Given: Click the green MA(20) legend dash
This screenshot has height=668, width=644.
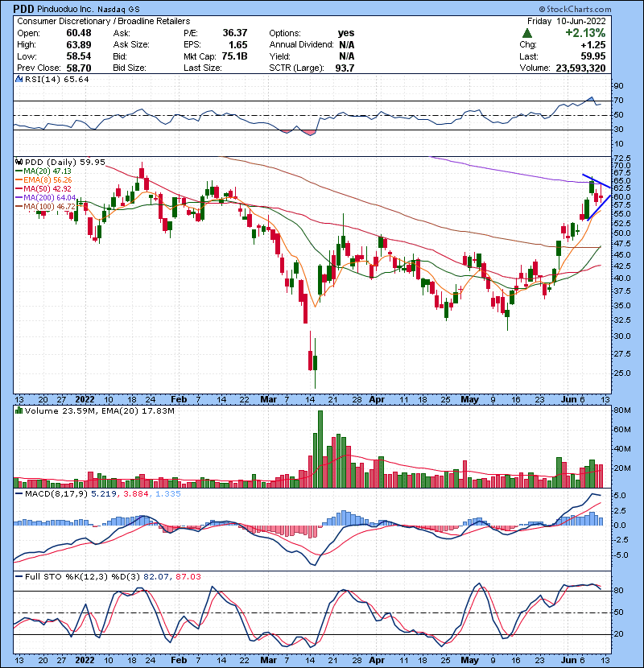Looking at the screenshot, I should 19,171.
